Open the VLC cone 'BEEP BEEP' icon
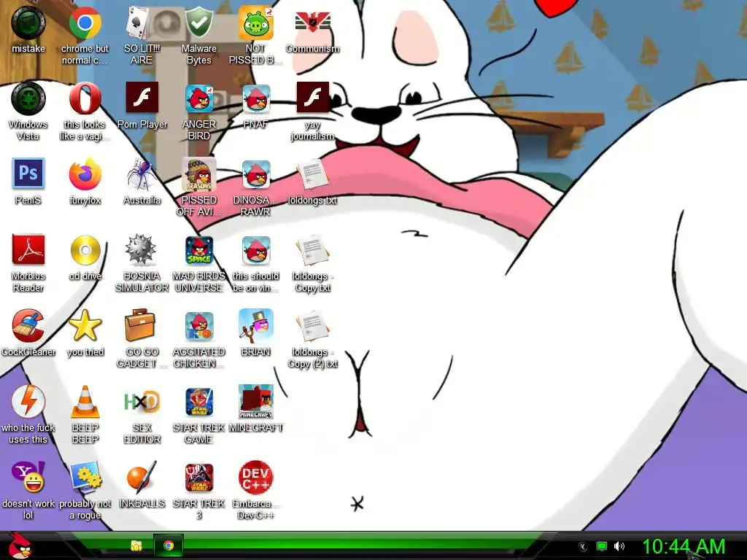The width and height of the screenshot is (747, 560). click(85, 402)
